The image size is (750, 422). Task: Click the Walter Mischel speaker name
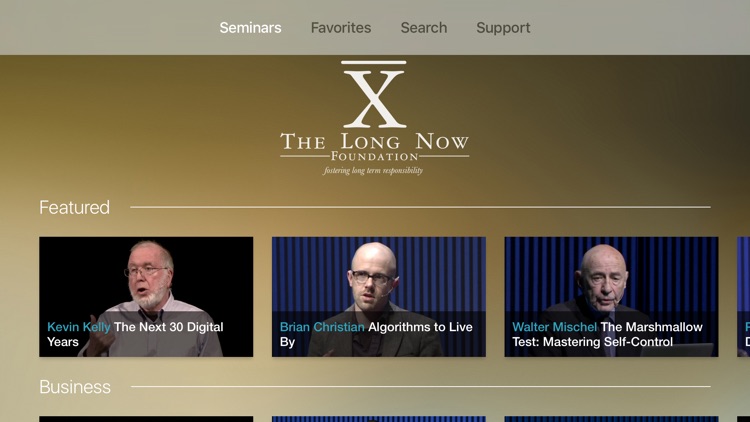(554, 327)
